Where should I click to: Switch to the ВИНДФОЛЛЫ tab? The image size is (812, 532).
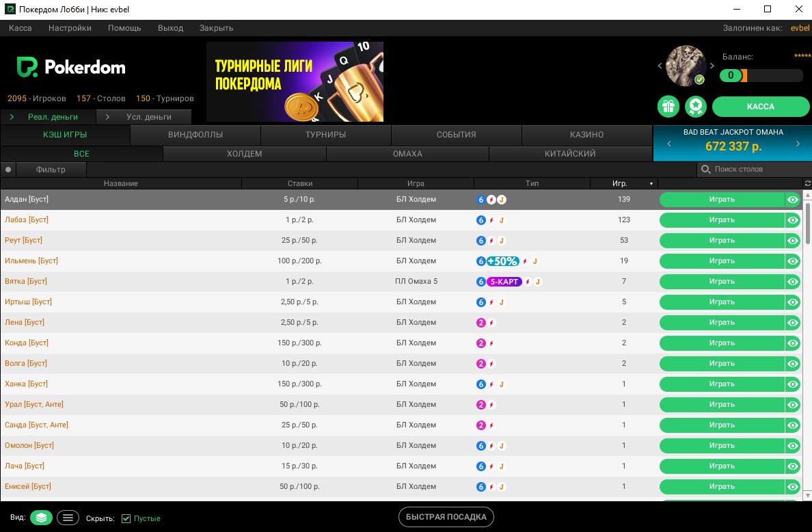195,135
